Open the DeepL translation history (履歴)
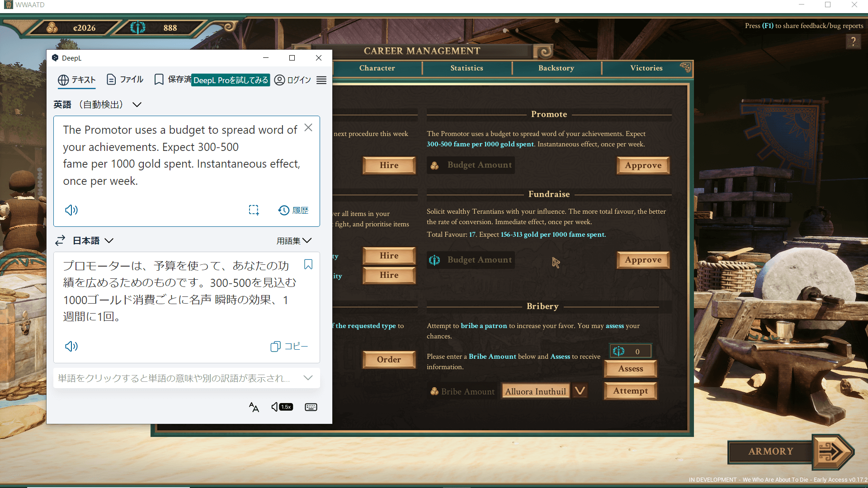 pos(293,210)
